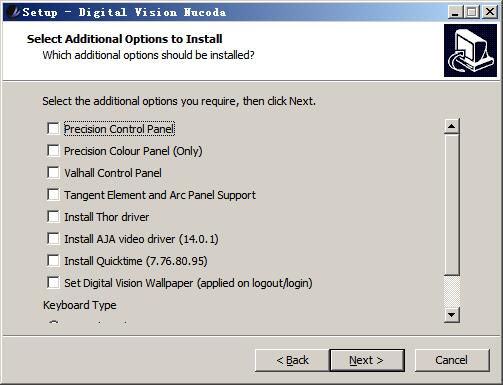Tick the Valhall Control Panel checkbox
The height and width of the screenshot is (385, 503).
tap(53, 173)
